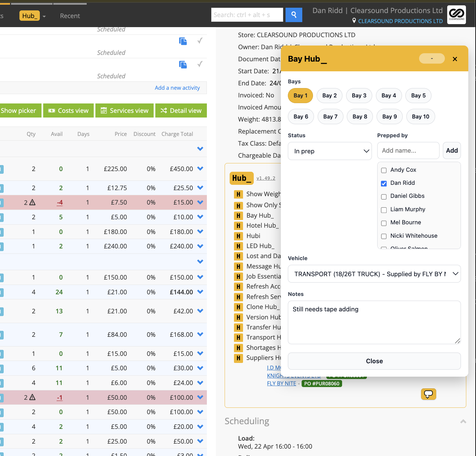Viewport: 476px width, 456px height.
Task: Click the H icon beside Show Weigh
Action: tap(238, 195)
